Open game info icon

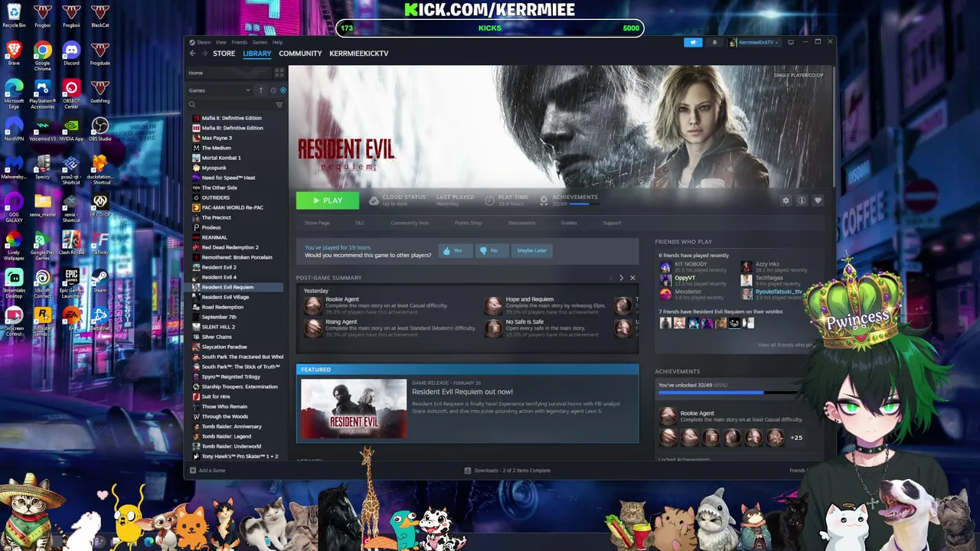pos(802,201)
